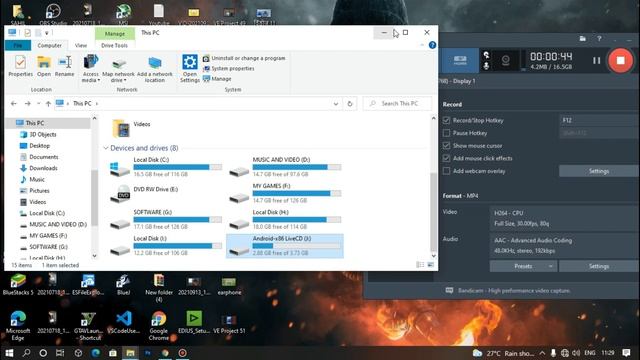Click Record section Settings button in Bandicam
The height and width of the screenshot is (360, 640).
click(599, 171)
